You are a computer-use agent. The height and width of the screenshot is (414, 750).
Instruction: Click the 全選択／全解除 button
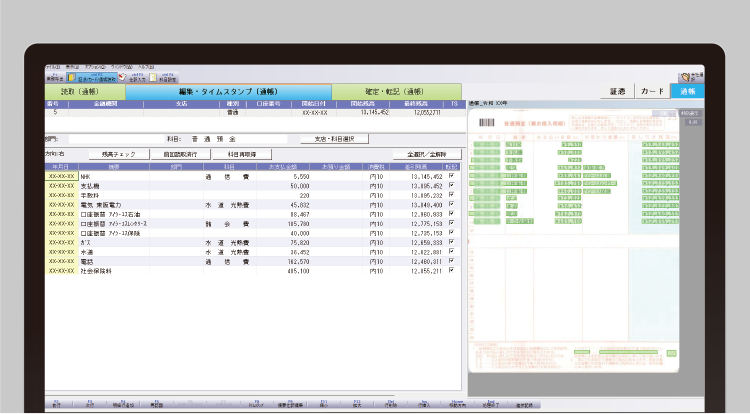(419, 155)
